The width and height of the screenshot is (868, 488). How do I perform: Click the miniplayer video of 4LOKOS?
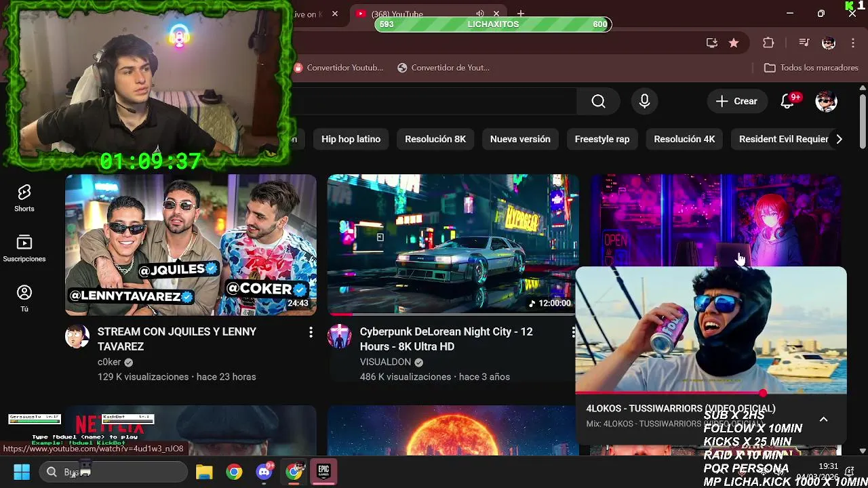(x=711, y=330)
